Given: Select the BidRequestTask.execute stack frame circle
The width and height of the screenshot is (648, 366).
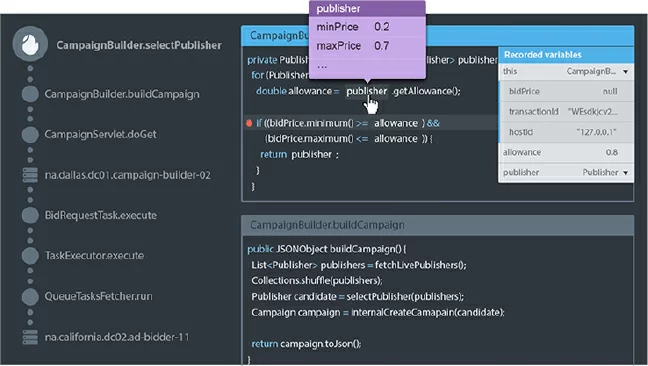Looking at the screenshot, I should (30, 215).
